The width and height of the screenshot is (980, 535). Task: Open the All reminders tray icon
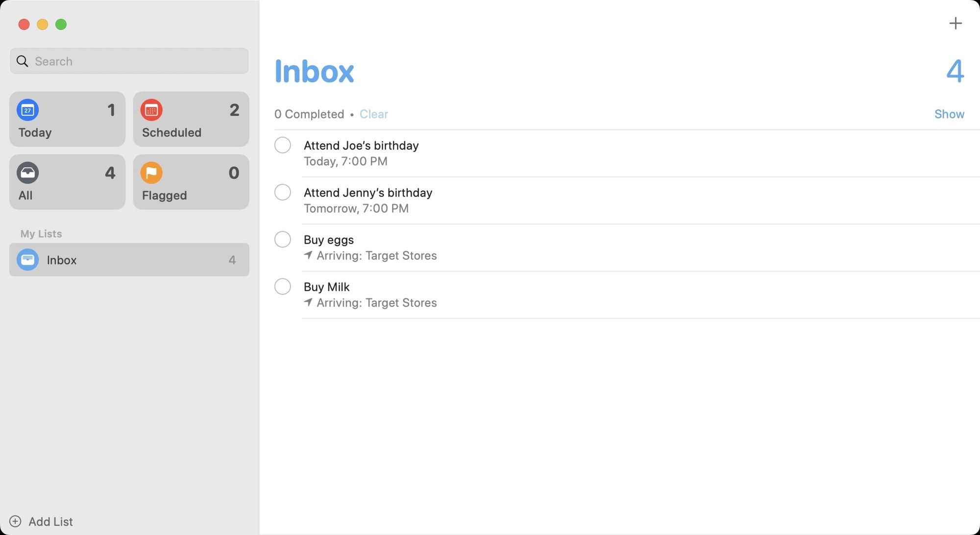(28, 173)
